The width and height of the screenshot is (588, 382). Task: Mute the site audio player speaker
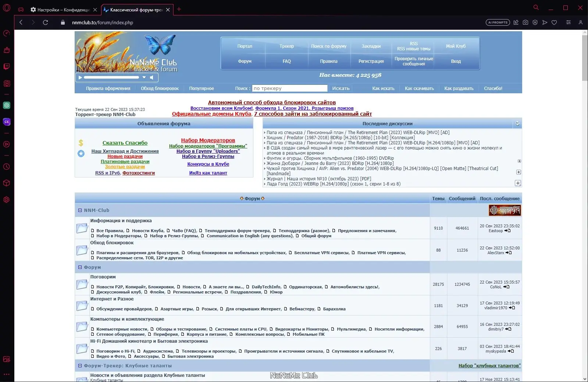click(x=152, y=78)
